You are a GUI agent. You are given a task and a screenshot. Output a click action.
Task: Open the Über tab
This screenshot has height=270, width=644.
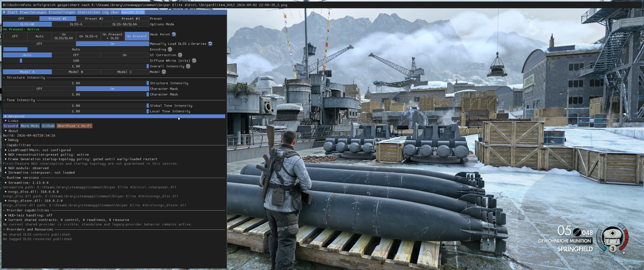[x=115, y=12]
